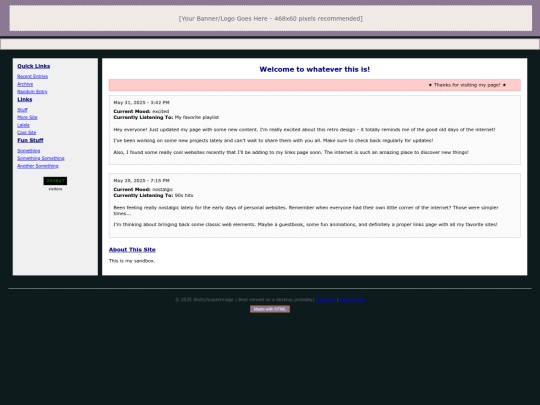Image resolution: width=540 pixels, height=405 pixels.
Task: Click the 'visitors' label under the counter
Action: pyautogui.click(x=55, y=189)
